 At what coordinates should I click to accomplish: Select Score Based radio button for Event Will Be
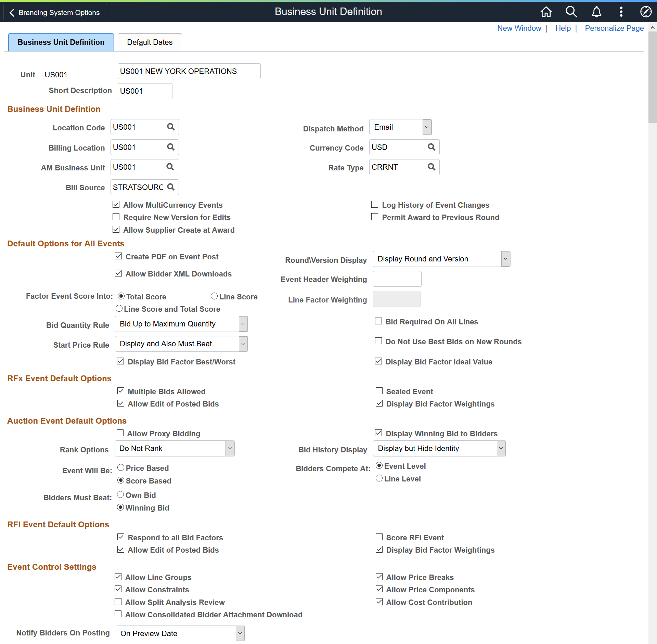click(120, 481)
